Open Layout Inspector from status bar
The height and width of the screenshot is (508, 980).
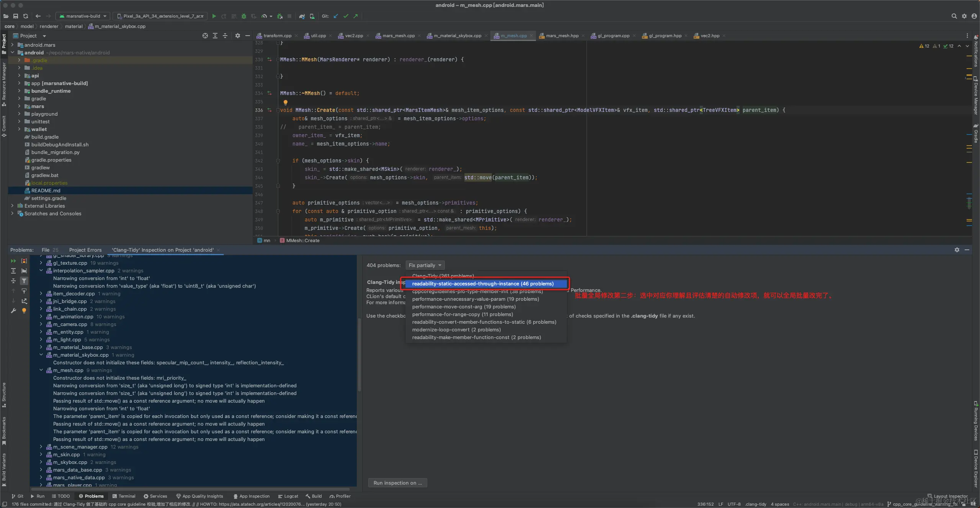(x=947, y=496)
